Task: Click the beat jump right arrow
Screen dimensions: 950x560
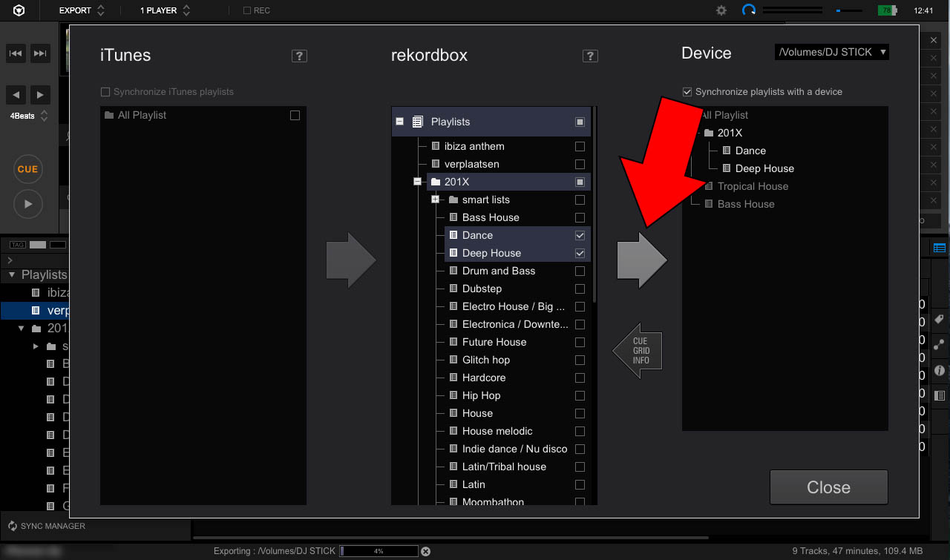Action: click(x=40, y=95)
